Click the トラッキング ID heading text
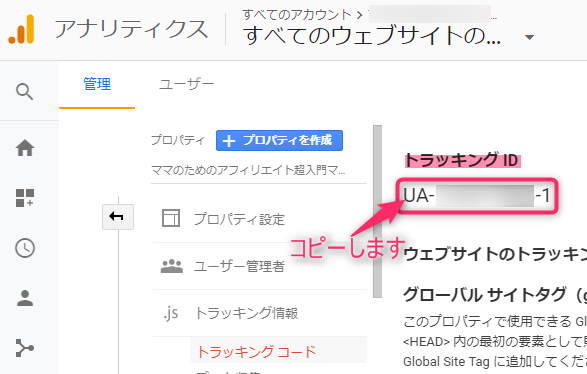Image resolution: width=587 pixels, height=374 pixels. (462, 160)
